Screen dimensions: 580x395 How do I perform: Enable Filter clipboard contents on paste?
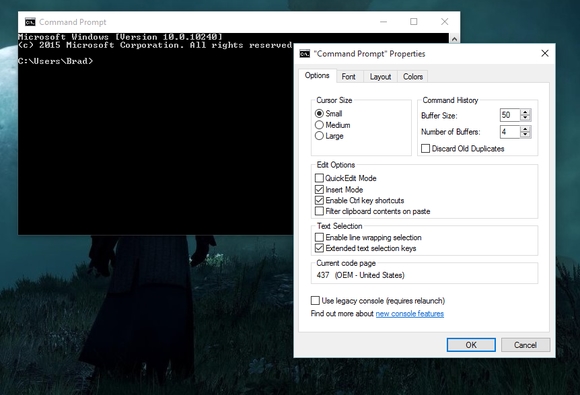tap(319, 211)
